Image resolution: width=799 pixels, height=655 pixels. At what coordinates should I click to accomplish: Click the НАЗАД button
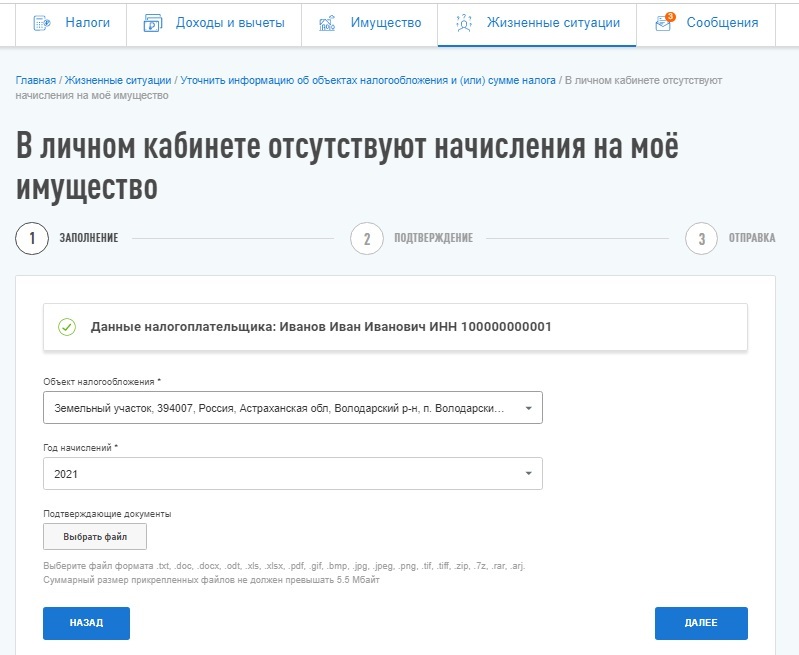pyautogui.click(x=86, y=623)
